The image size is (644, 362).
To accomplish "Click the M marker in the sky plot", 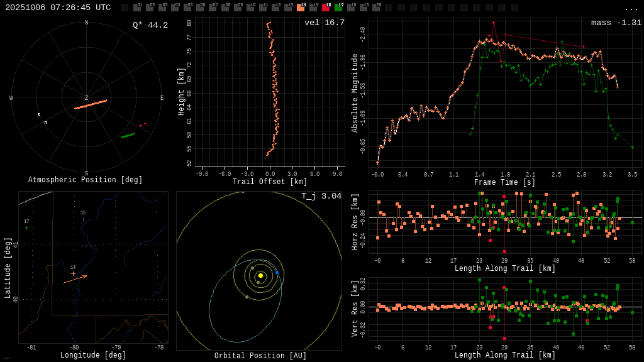I will click(x=45, y=123).
